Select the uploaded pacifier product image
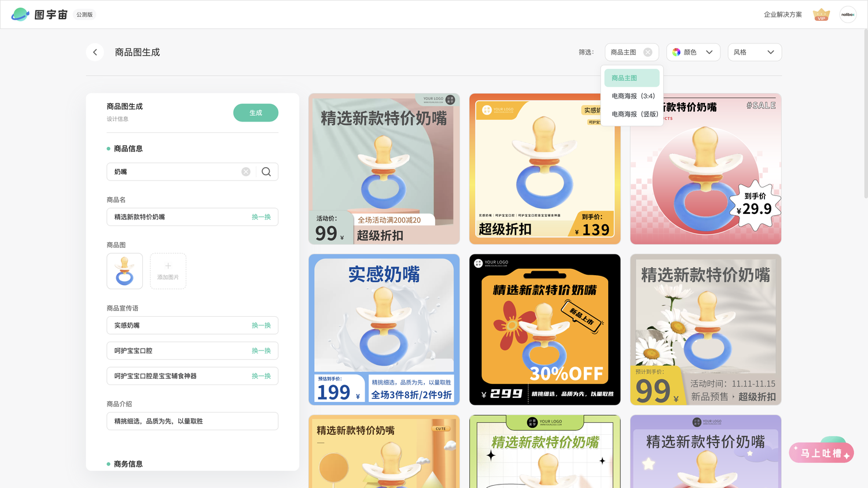This screenshot has height=488, width=868. point(124,271)
